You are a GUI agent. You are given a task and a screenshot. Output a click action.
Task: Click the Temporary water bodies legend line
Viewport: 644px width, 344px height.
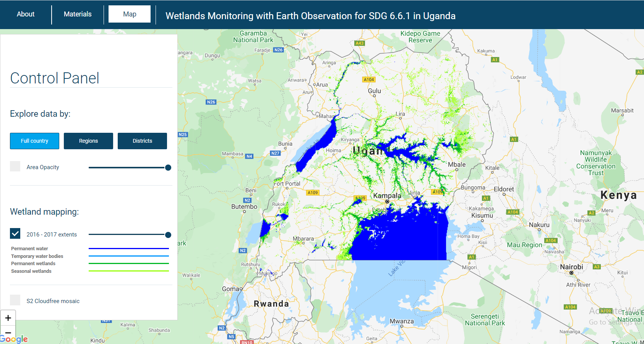click(x=129, y=256)
